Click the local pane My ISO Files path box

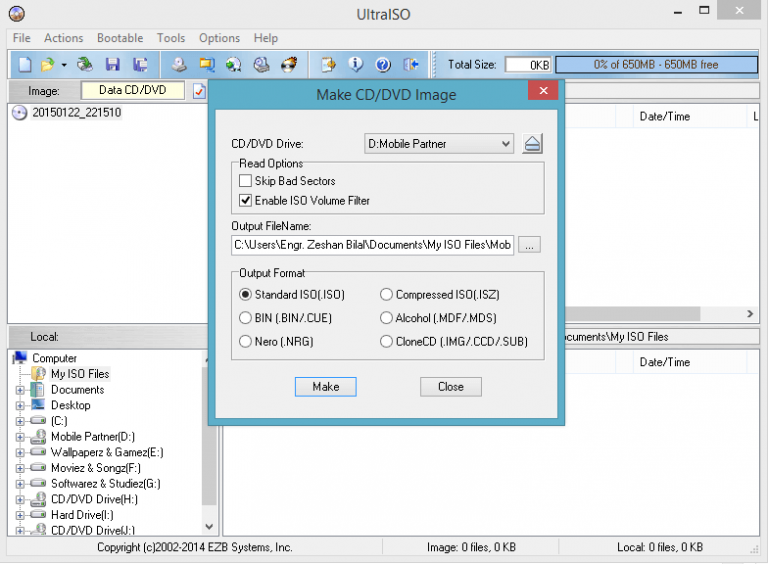pos(661,337)
